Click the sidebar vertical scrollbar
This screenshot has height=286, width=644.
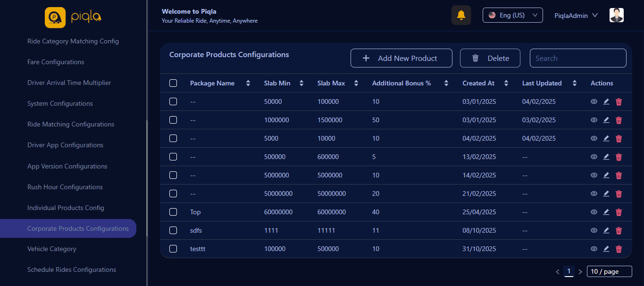click(x=147, y=178)
